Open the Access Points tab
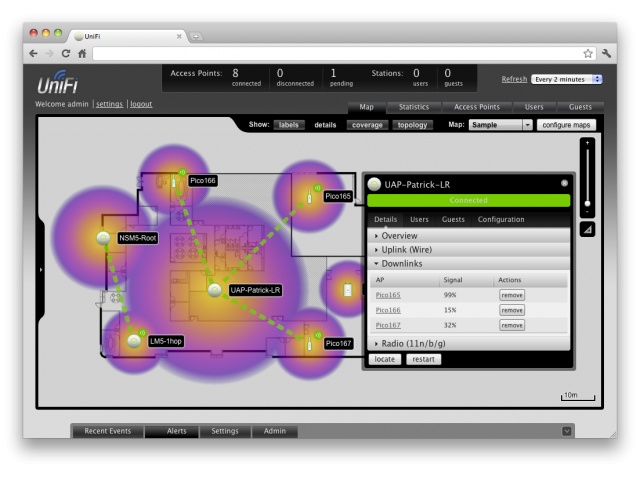Viewport: 640px width, 480px height. 477,107
